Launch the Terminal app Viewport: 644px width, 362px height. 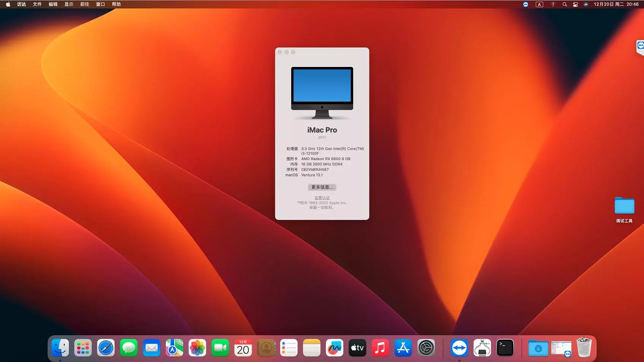click(x=505, y=348)
